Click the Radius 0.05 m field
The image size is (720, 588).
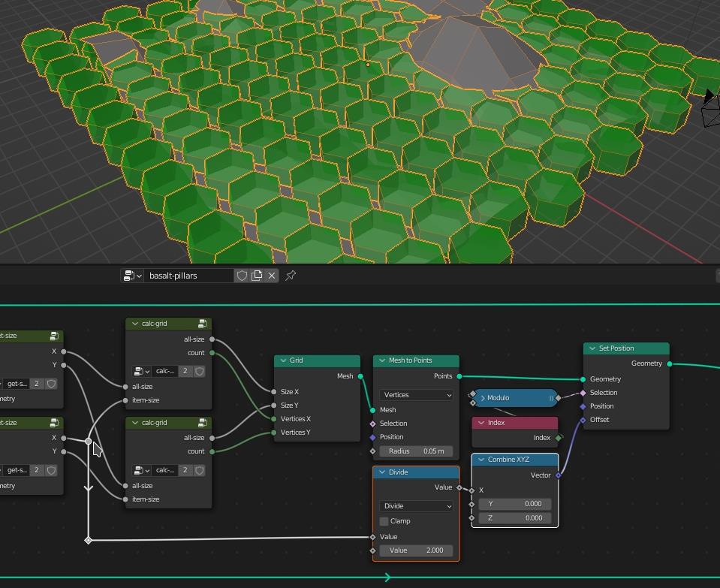coord(416,451)
